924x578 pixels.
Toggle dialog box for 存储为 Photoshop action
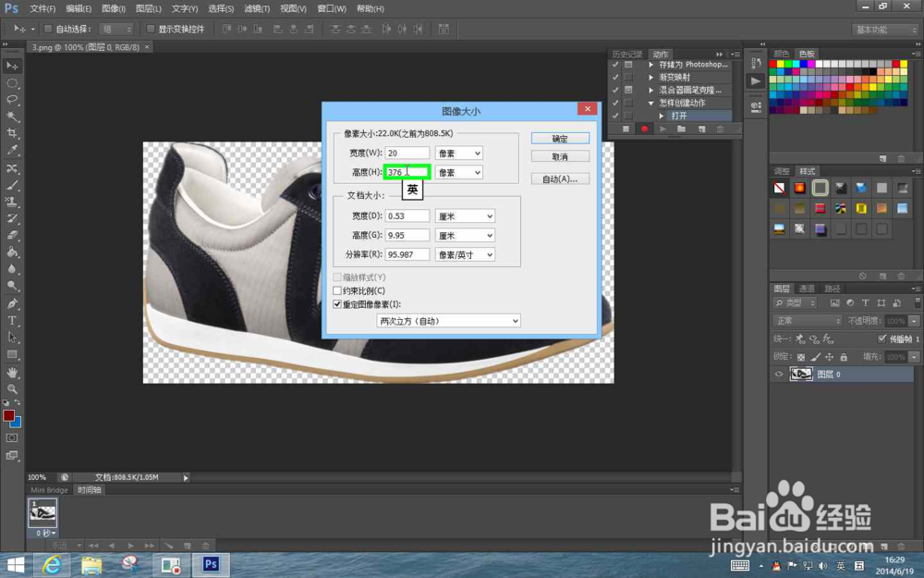[x=628, y=65]
